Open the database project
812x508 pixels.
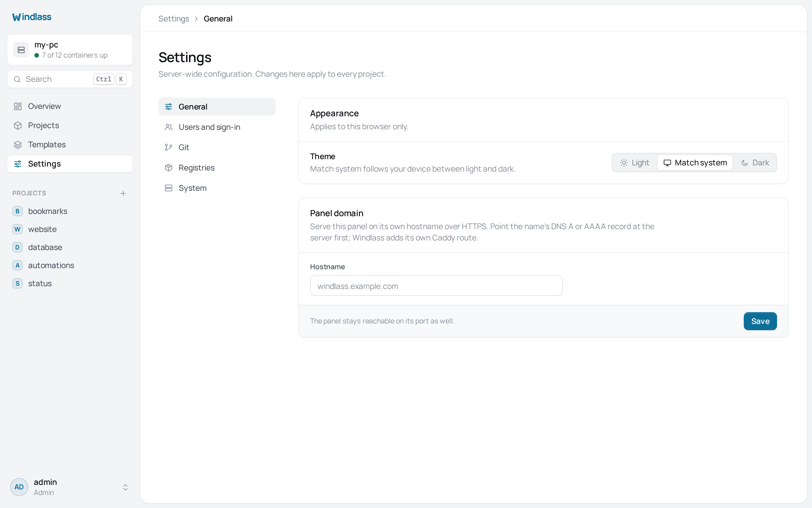point(70,247)
